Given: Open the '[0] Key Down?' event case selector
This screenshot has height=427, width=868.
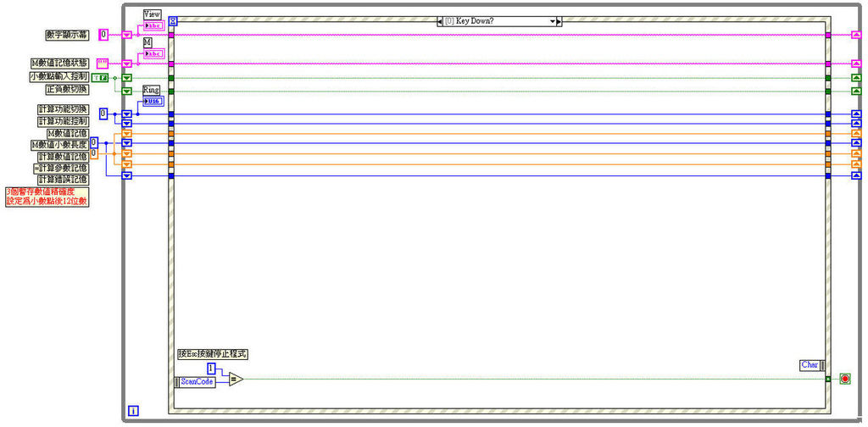Looking at the screenshot, I should pyautogui.click(x=499, y=21).
